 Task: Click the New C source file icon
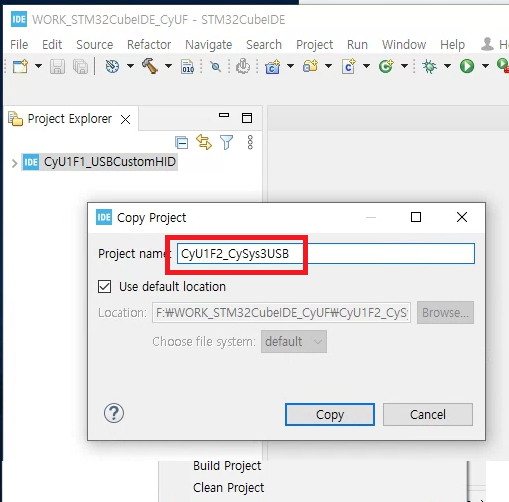(x=349, y=66)
